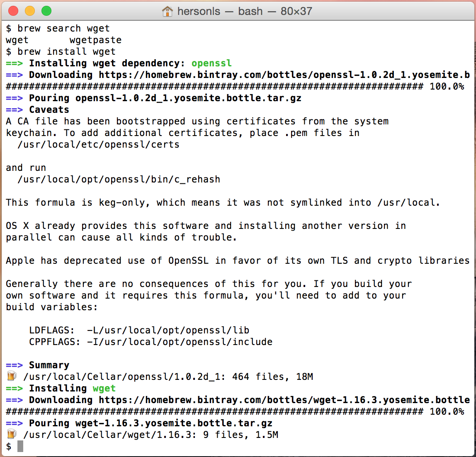Click the openssl bottle download URL line
The width and height of the screenshot is (476, 457).
pyautogui.click(x=238, y=75)
